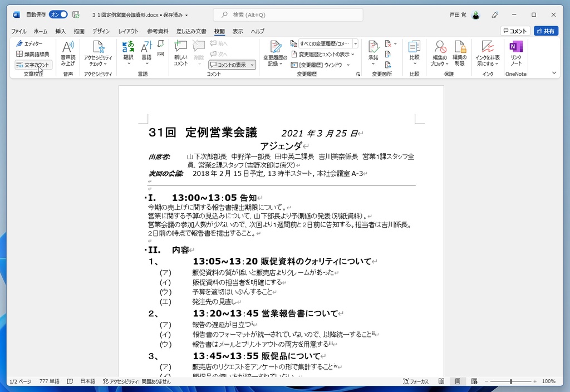Click Block Authors (編集のブロック)

click(x=440, y=53)
